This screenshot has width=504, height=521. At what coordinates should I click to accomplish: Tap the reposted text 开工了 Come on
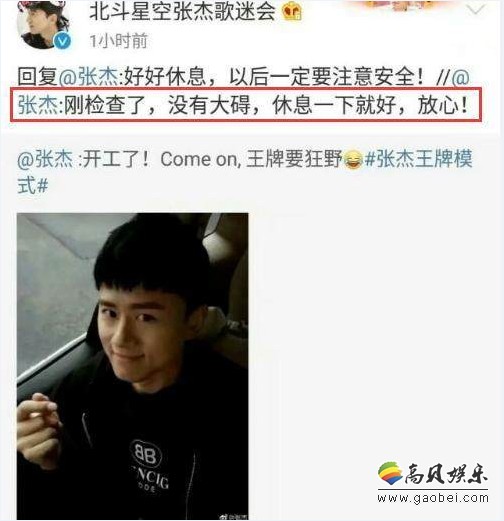click(210, 159)
